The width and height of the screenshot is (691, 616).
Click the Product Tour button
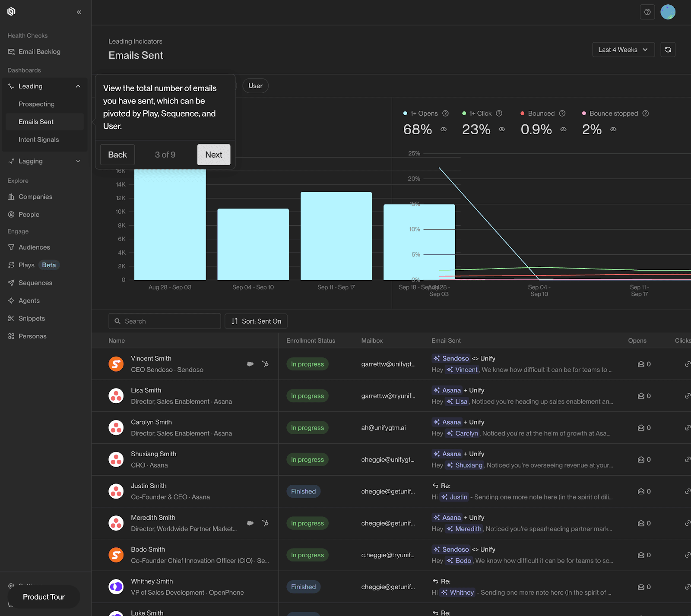click(44, 597)
